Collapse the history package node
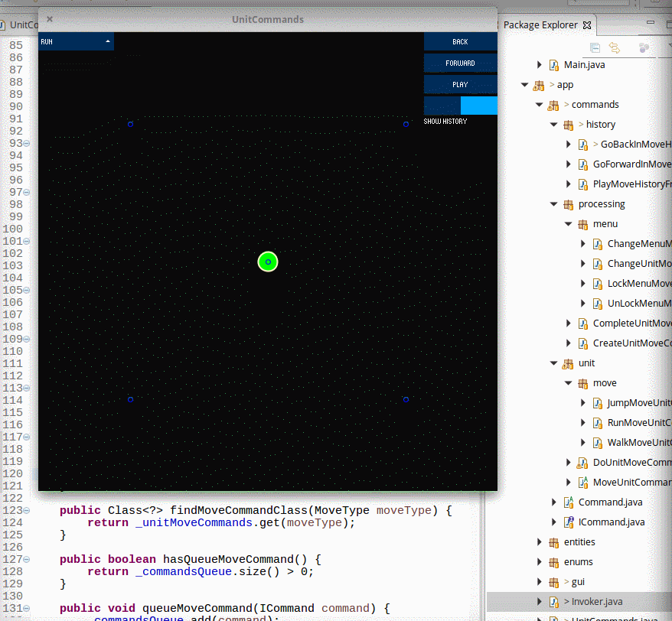Image resolution: width=672 pixels, height=621 pixels. [553, 124]
